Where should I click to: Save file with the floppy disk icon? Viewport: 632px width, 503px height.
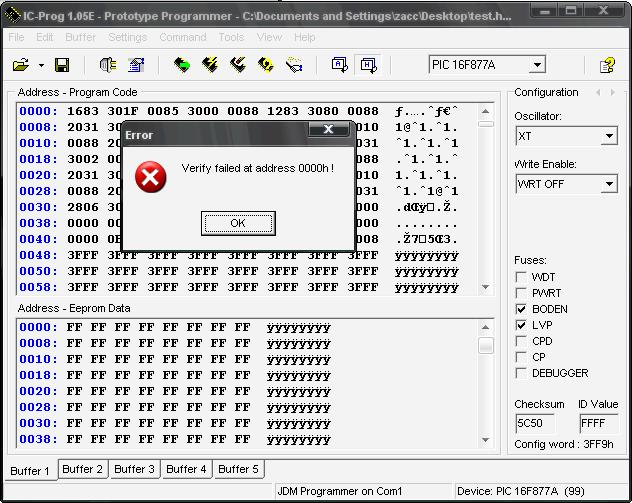point(62,65)
